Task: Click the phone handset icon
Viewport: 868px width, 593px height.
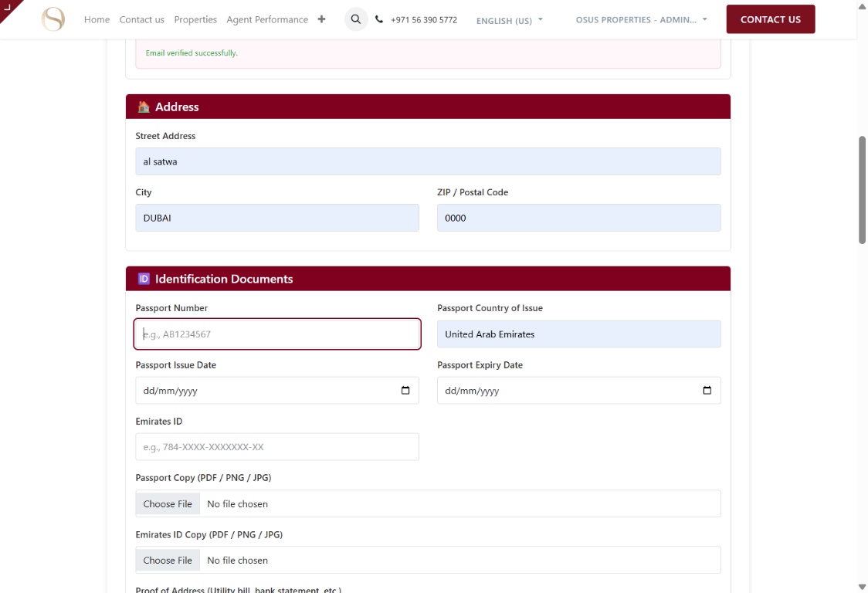Action: [x=379, y=19]
